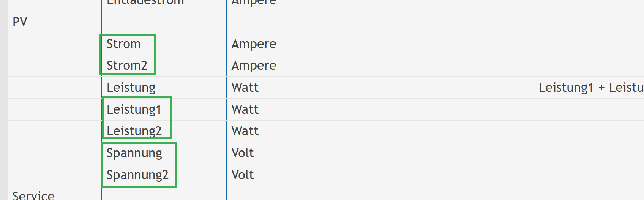This screenshot has width=644, height=200.
Task: Select the Volt cell in the Spannung2 row
Action: [x=243, y=175]
